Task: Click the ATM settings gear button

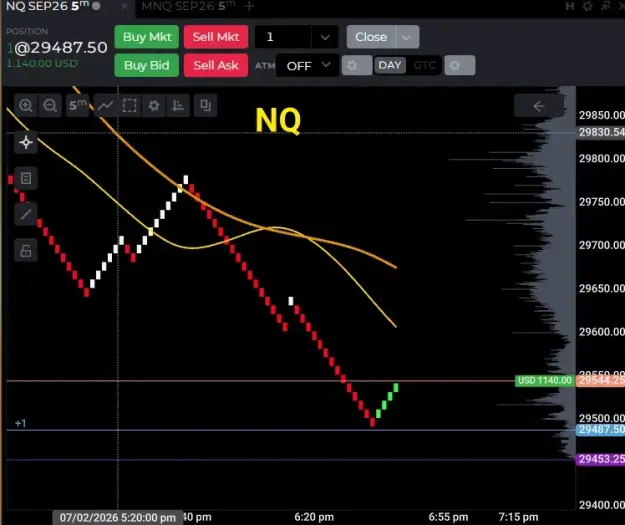Action: 356,65
